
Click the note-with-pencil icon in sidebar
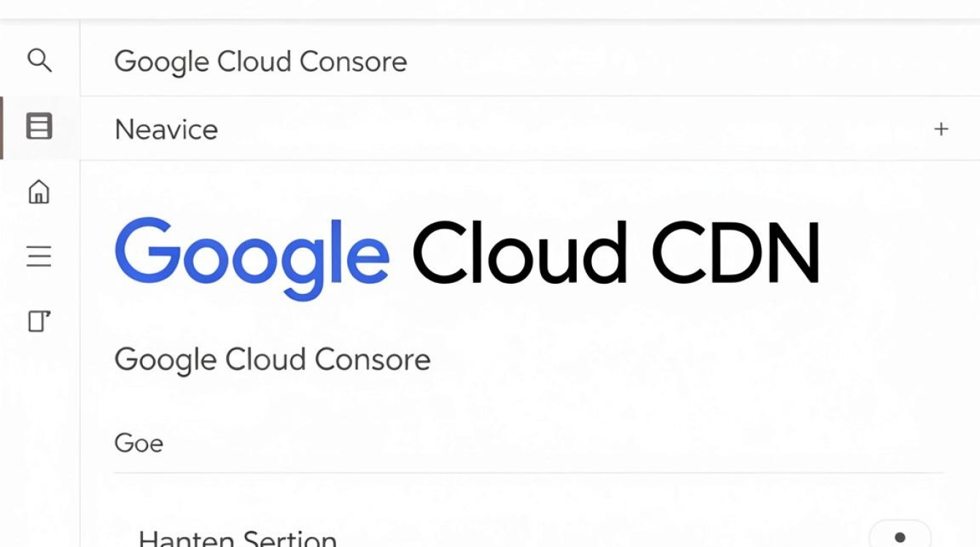pyautogui.click(x=39, y=321)
